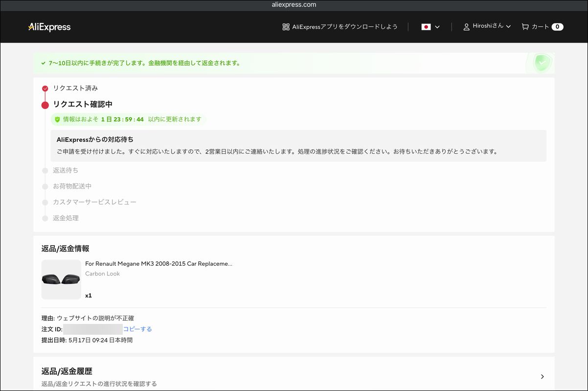Image resolution: width=588 pixels, height=391 pixels.
Task: Click the user account profile icon
Action: [x=467, y=27]
